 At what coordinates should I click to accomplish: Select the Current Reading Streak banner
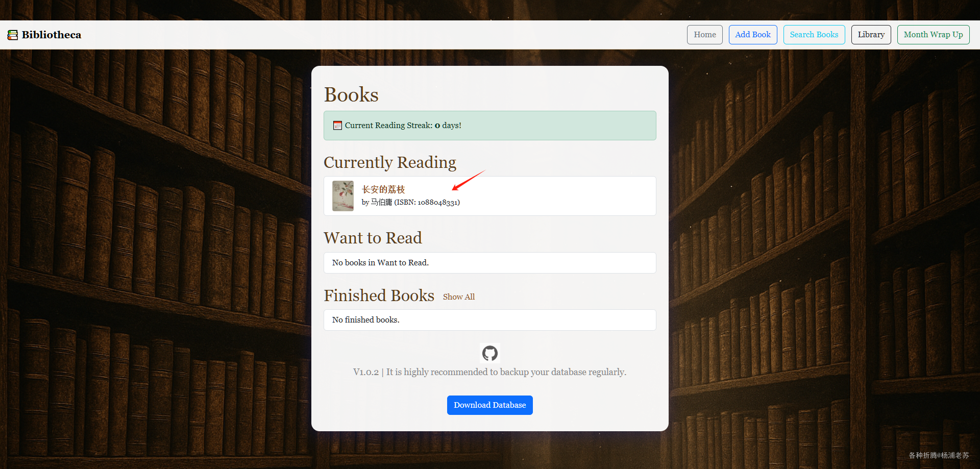click(490, 126)
